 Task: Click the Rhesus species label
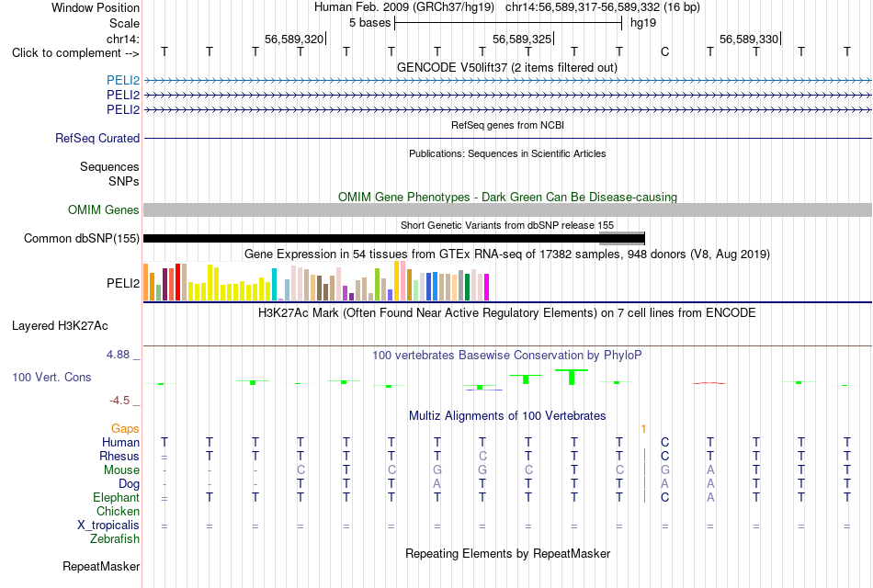coord(119,456)
